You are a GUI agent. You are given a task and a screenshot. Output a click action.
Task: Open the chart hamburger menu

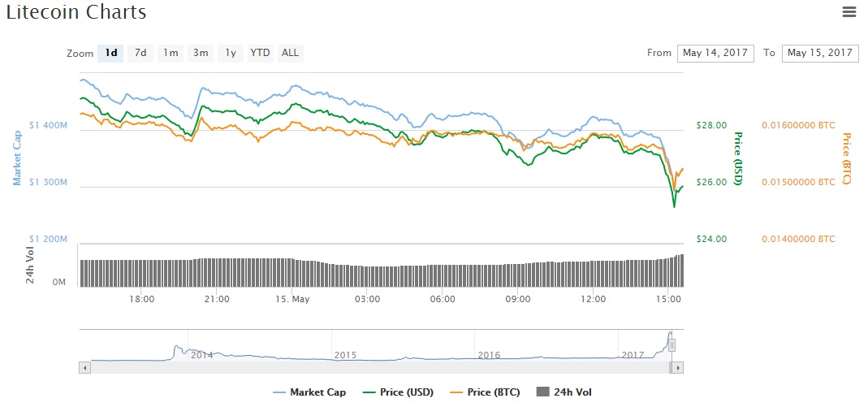(849, 12)
